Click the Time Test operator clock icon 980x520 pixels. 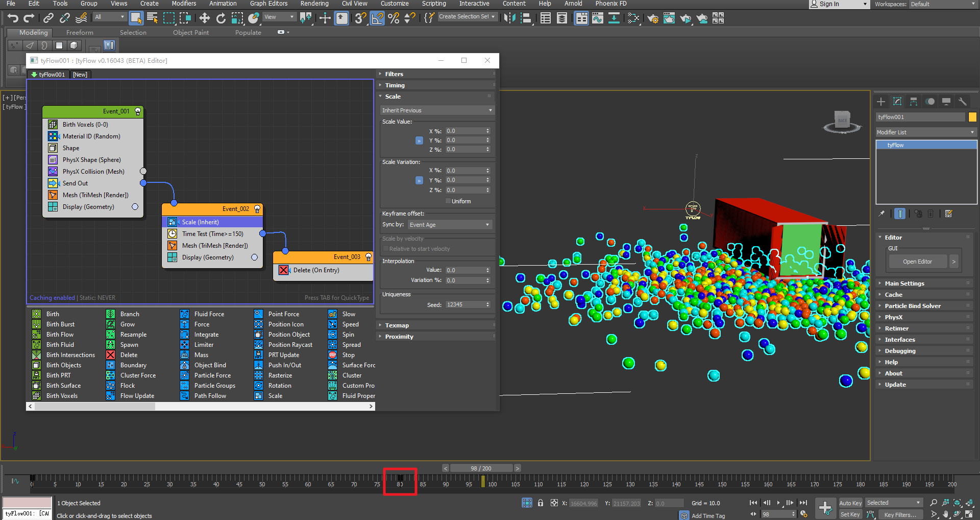click(x=173, y=234)
